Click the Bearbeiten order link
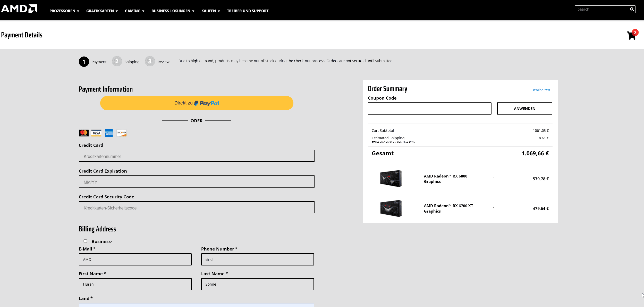 (x=540, y=90)
